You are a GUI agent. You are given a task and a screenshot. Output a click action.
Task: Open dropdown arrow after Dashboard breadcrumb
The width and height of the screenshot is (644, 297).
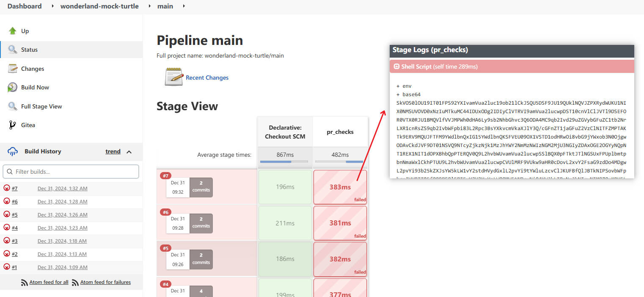[52, 6]
